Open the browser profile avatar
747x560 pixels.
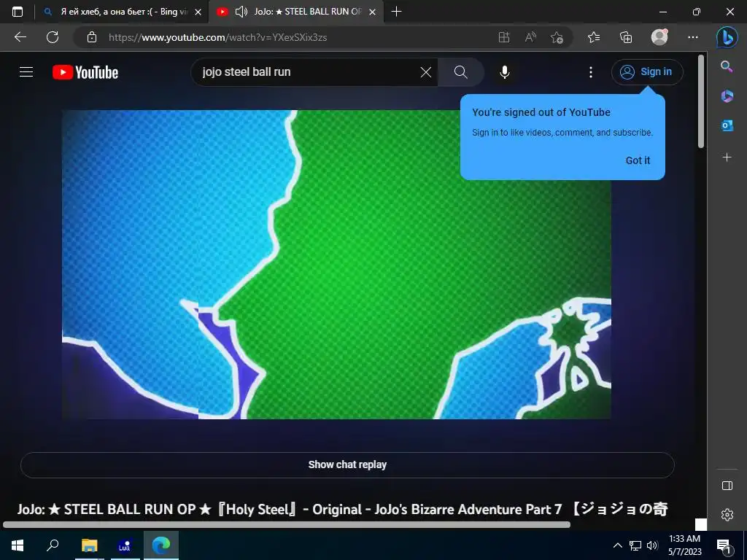659,37
